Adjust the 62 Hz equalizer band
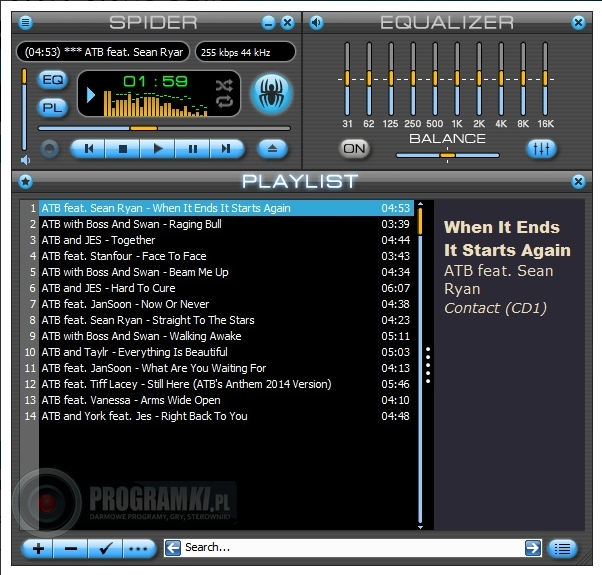This screenshot has width=602, height=575. pos(369,79)
